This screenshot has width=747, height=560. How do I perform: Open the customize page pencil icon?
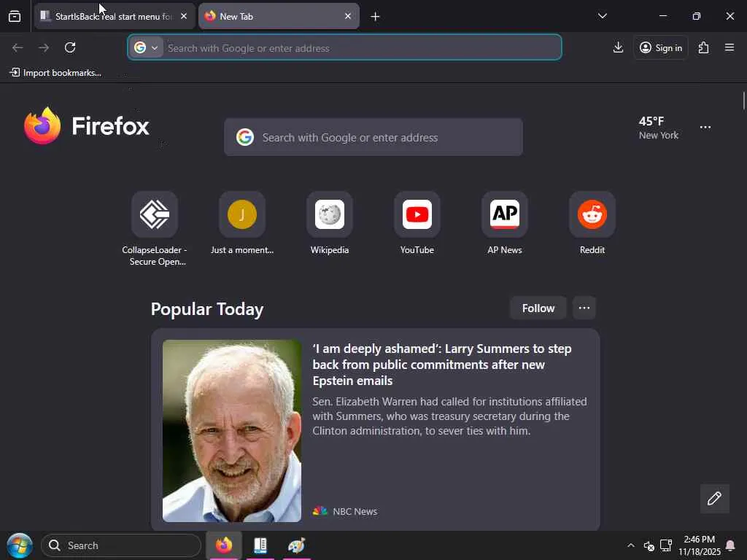714,499
